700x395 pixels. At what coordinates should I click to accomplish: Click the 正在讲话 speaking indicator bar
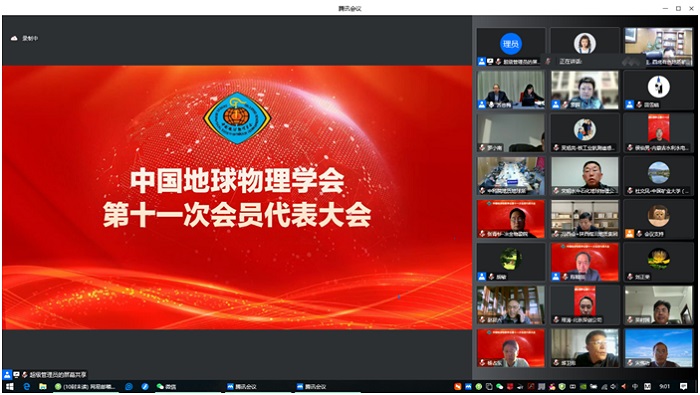(x=594, y=61)
